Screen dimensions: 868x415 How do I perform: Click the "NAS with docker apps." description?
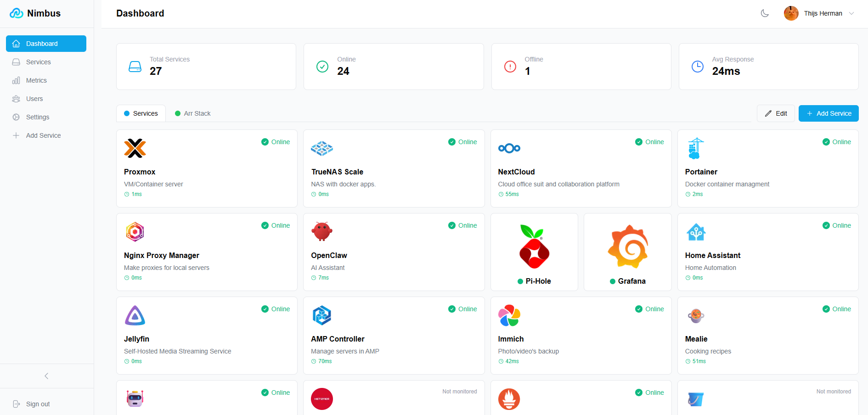(343, 184)
